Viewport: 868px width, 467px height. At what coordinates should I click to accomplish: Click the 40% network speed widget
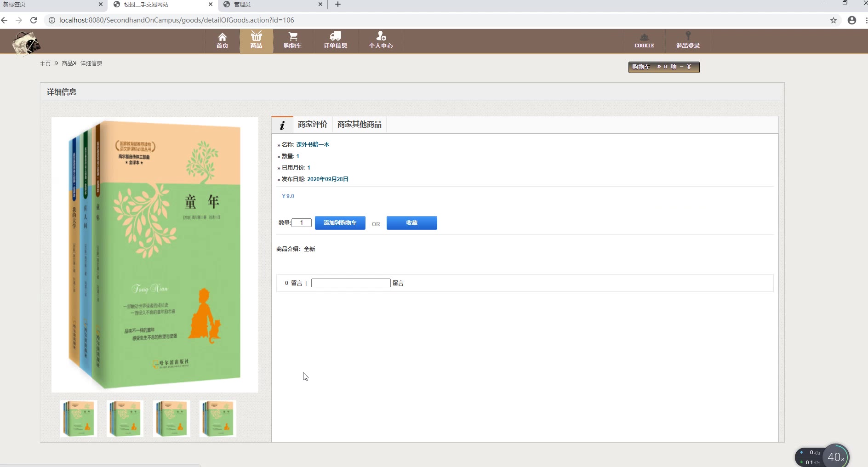click(835, 456)
